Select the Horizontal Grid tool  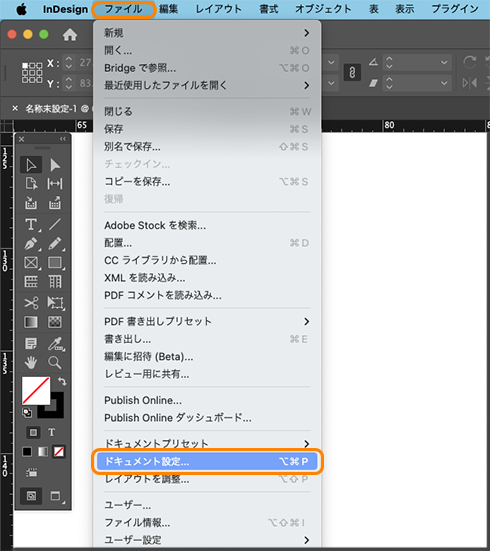point(31,282)
